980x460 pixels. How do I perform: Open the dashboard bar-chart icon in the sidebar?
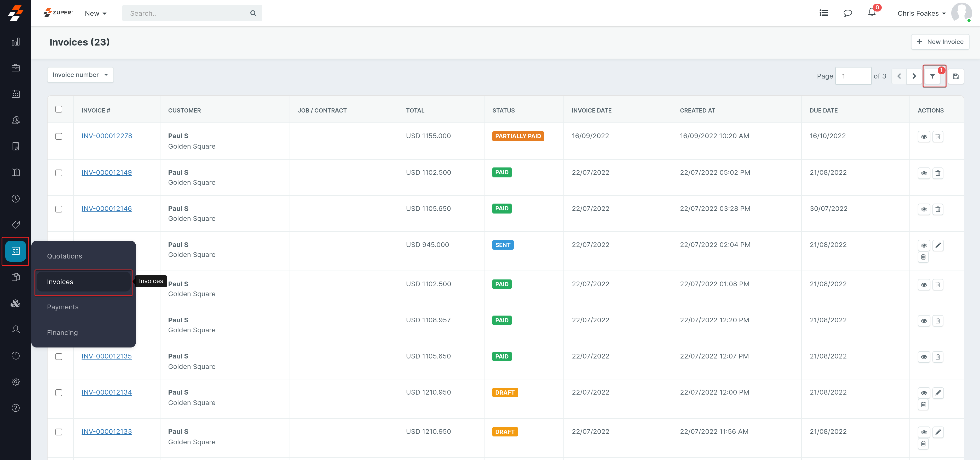tap(16, 42)
